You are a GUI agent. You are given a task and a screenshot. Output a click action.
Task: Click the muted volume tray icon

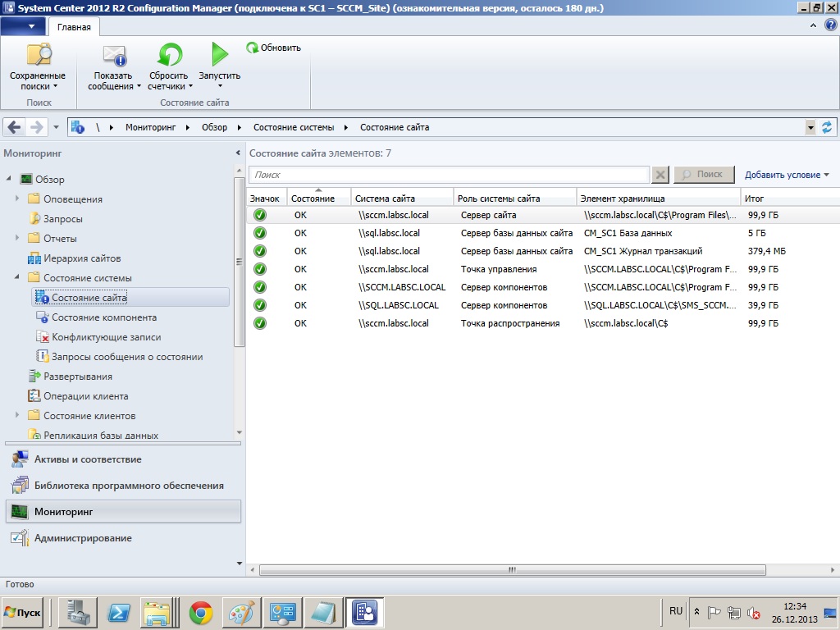(754, 612)
